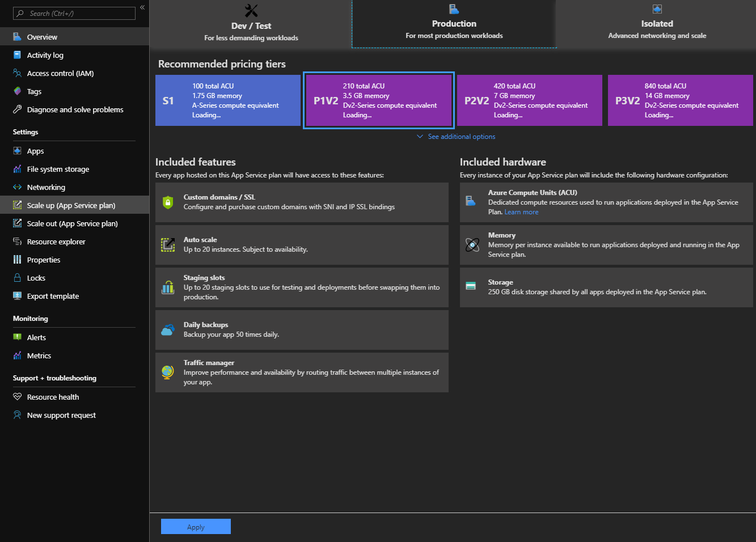Viewport: 756px width, 542px height.
Task: Click the Production tab server icon
Action: pos(454,9)
